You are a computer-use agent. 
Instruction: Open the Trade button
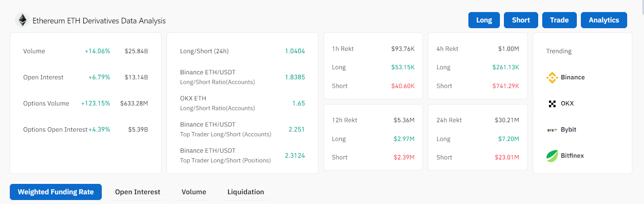pos(559,20)
